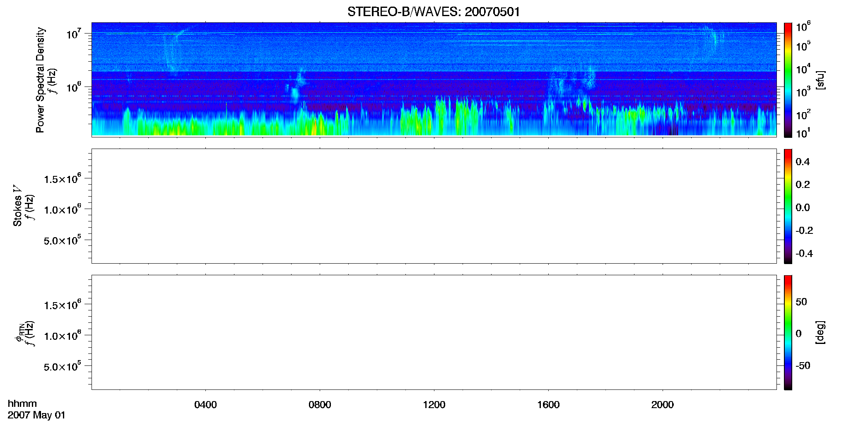Click the empty phi RTN plot panel
The width and height of the screenshot is (868, 447).
pyautogui.click(x=434, y=332)
